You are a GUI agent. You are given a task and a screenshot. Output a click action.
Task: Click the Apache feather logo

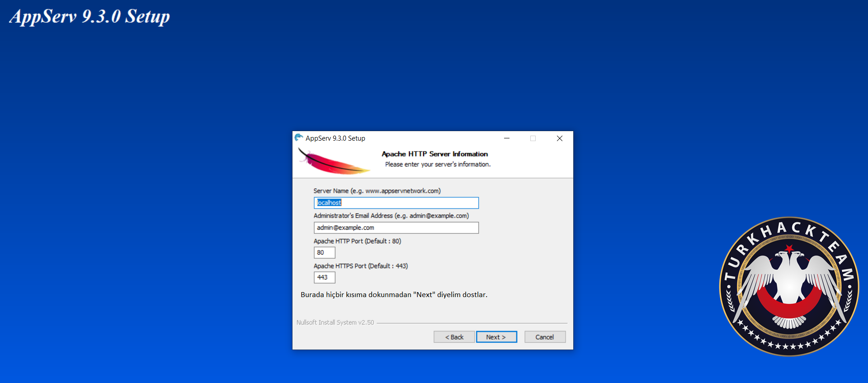pos(334,161)
